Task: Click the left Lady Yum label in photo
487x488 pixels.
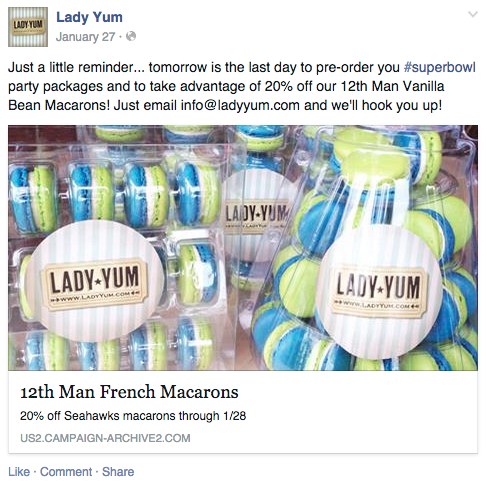Action: [94, 284]
